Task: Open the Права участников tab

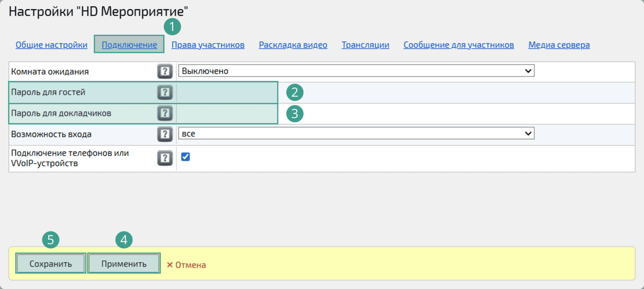Action: pos(208,45)
